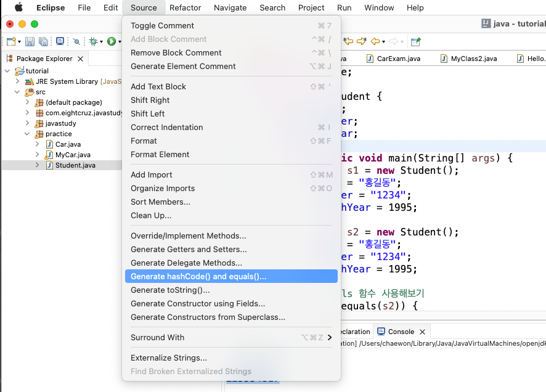This screenshot has width=546, height=392.
Task: Expand the MyCar.java tree arrow
Action: 37,155
